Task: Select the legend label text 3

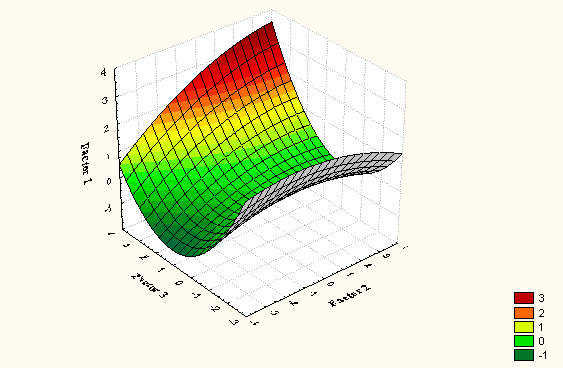Action: [x=541, y=298]
